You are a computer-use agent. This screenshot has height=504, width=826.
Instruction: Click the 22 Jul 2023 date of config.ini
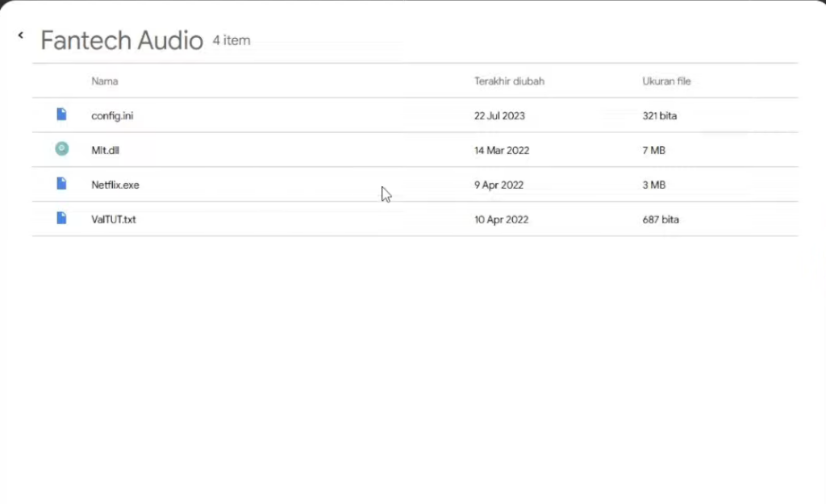(x=499, y=115)
